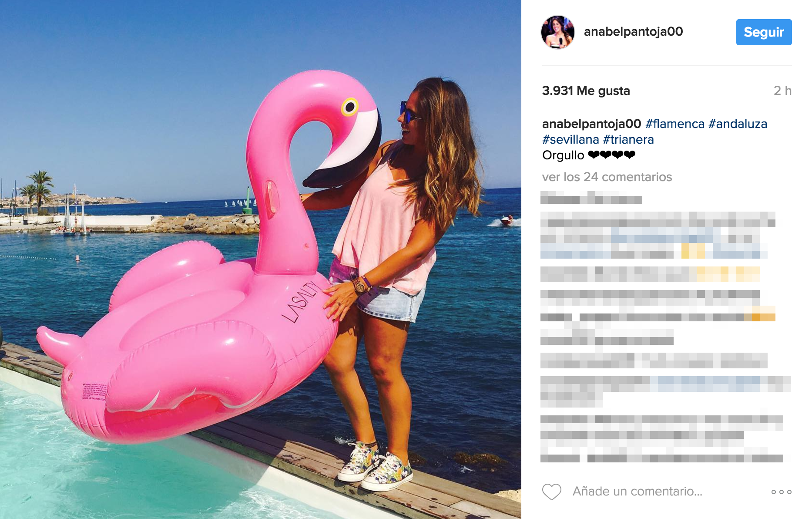Click the Orgullo caption text
Image resolution: width=812 pixels, height=519 pixels.
pyautogui.click(x=563, y=155)
